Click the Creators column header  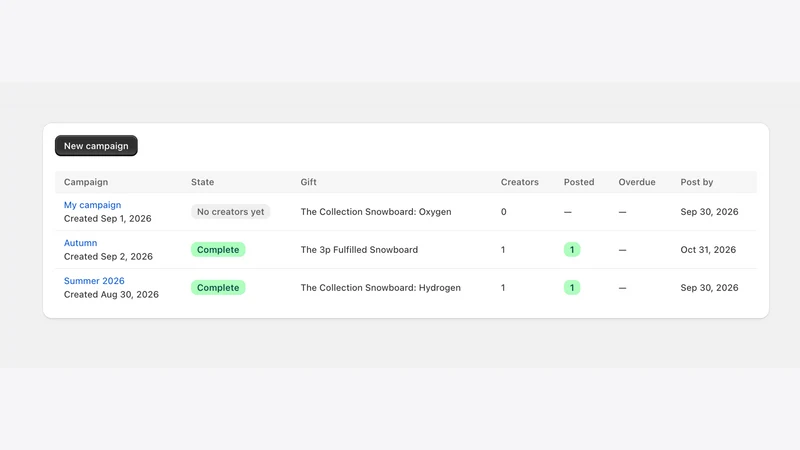[x=519, y=182]
